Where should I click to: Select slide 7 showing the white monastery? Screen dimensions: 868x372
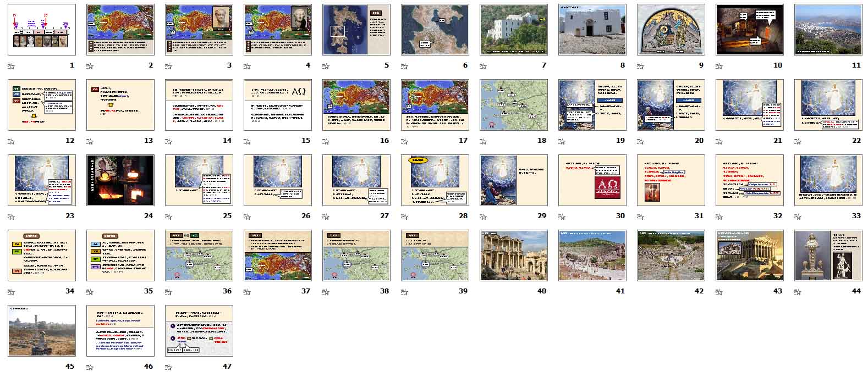pyautogui.click(x=513, y=30)
